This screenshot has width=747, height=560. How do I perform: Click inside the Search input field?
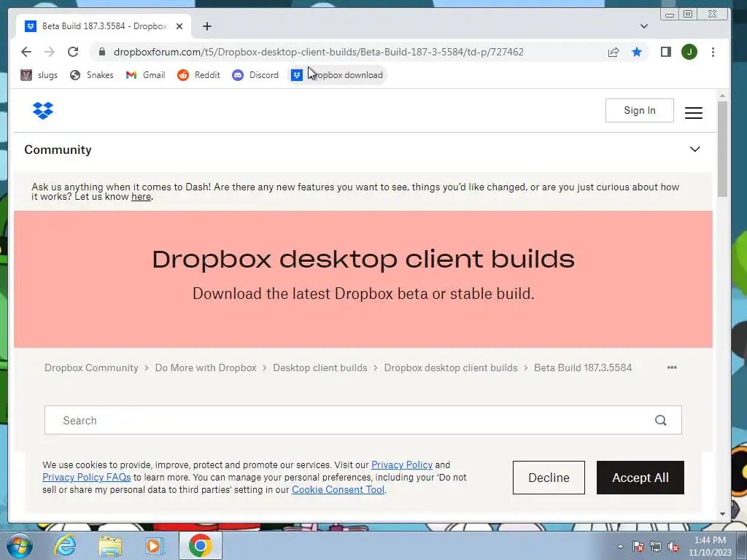click(363, 420)
